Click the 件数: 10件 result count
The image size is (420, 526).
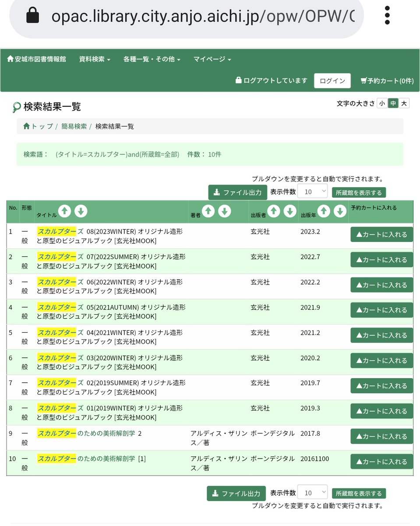coord(204,154)
